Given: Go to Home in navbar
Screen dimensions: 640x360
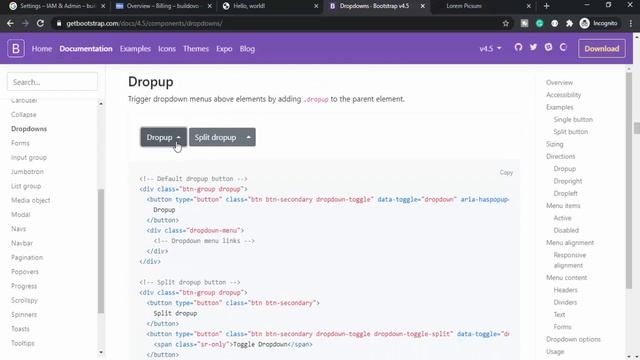Looking at the screenshot, I should click(42, 49).
